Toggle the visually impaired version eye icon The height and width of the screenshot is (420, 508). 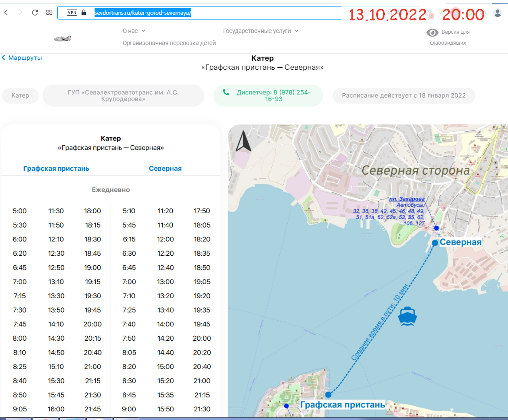click(432, 33)
